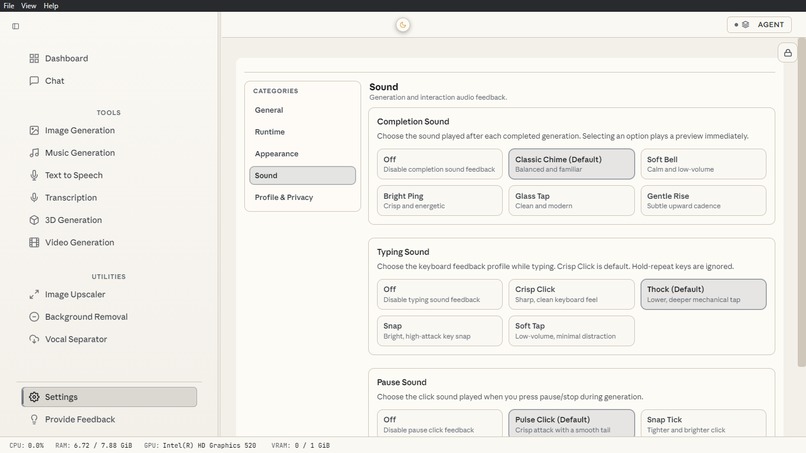The image size is (806, 453).
Task: Open the Vocal Separator utility
Action: pos(109,339)
